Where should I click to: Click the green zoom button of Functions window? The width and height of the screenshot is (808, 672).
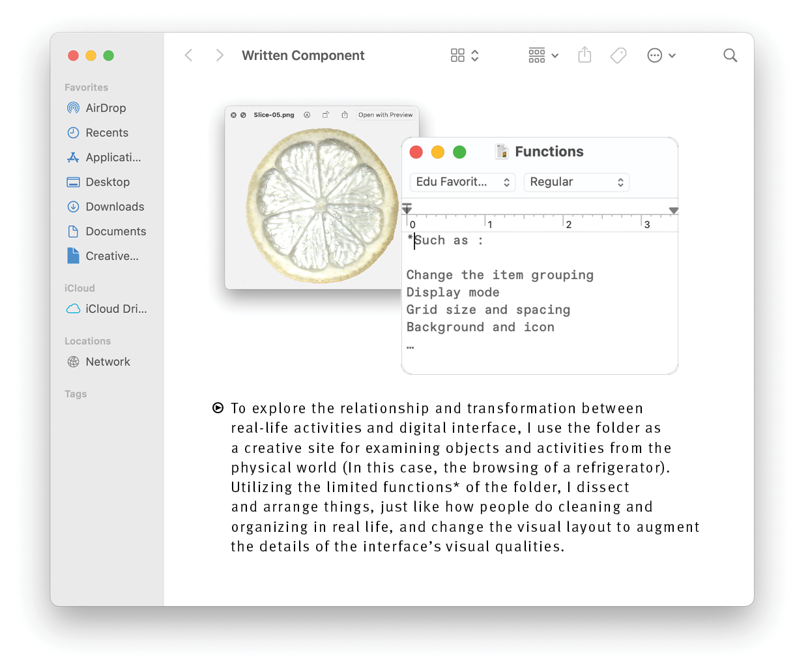click(459, 152)
